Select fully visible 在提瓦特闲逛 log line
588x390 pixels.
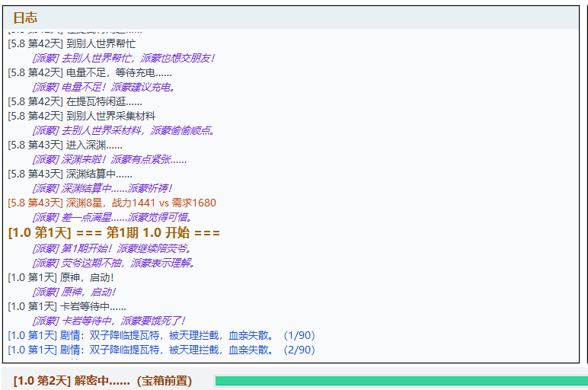pyautogui.click(x=75, y=101)
